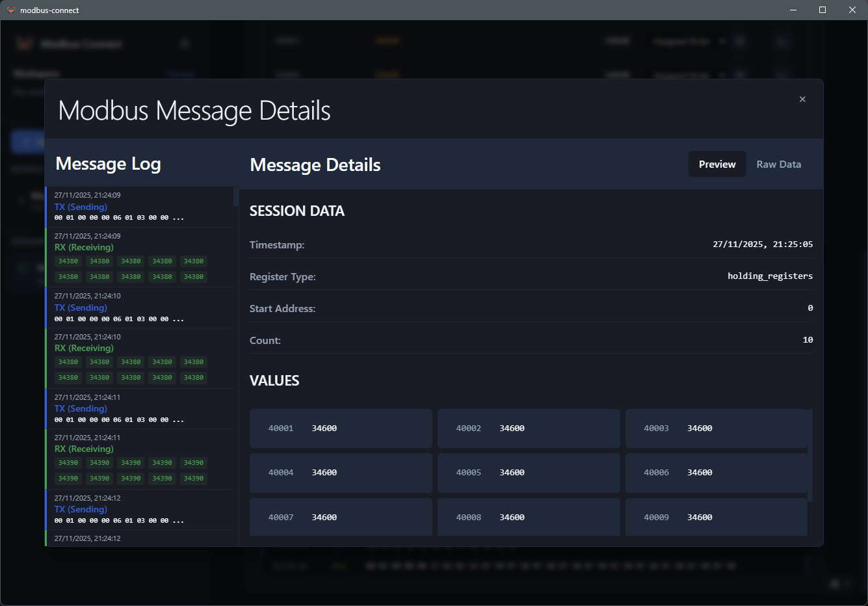Click the Count value showing 10
Screen dimensions: 868x606
[808, 339]
